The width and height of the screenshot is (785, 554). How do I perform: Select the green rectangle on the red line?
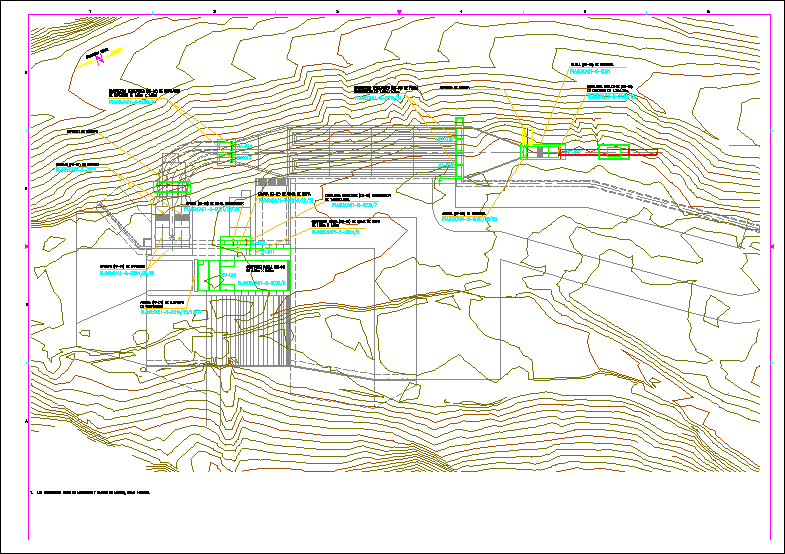(613, 152)
